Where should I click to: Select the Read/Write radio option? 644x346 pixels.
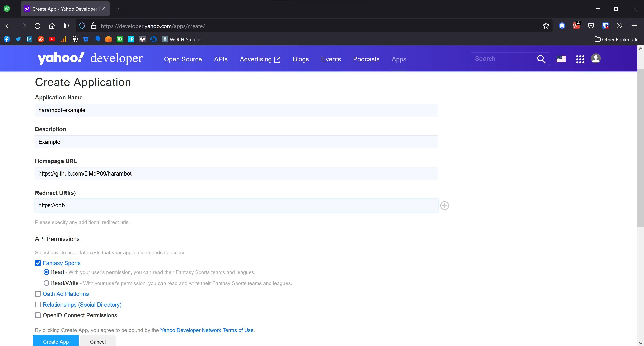pyautogui.click(x=46, y=283)
